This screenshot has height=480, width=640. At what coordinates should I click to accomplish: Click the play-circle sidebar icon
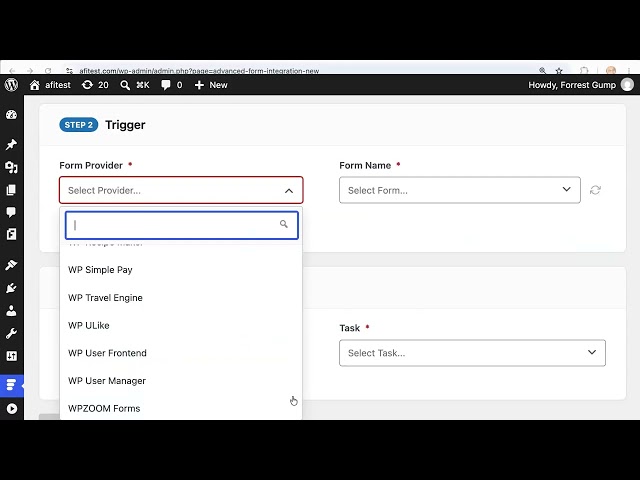click(11, 409)
